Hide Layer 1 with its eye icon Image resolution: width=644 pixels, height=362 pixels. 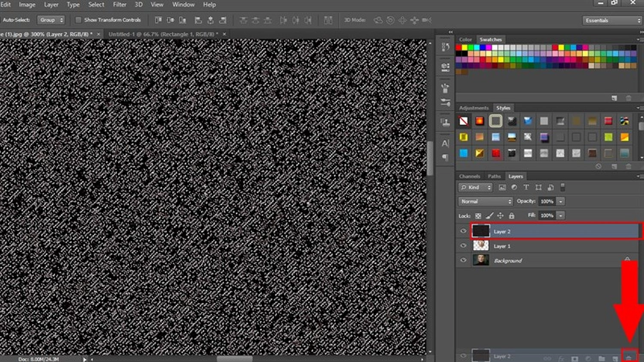point(463,246)
